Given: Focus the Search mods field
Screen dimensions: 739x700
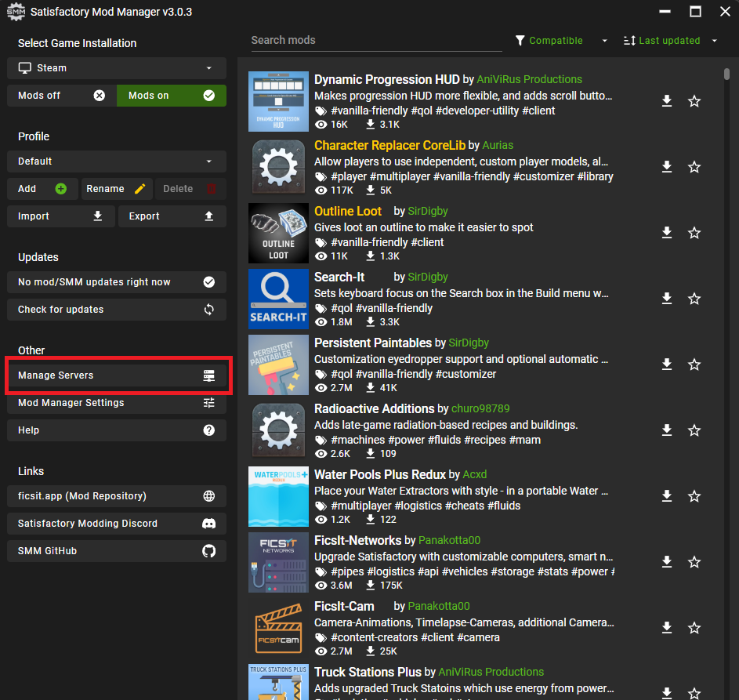Looking at the screenshot, I should [x=376, y=41].
